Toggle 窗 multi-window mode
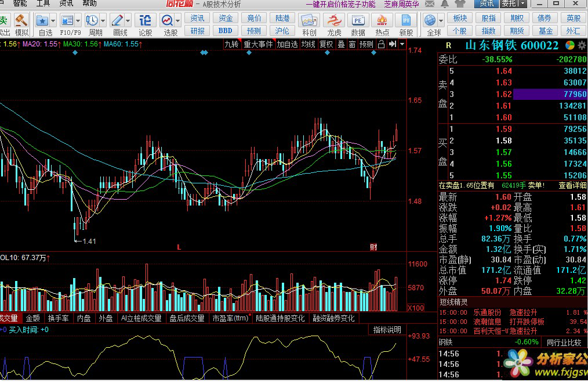 pos(352,44)
